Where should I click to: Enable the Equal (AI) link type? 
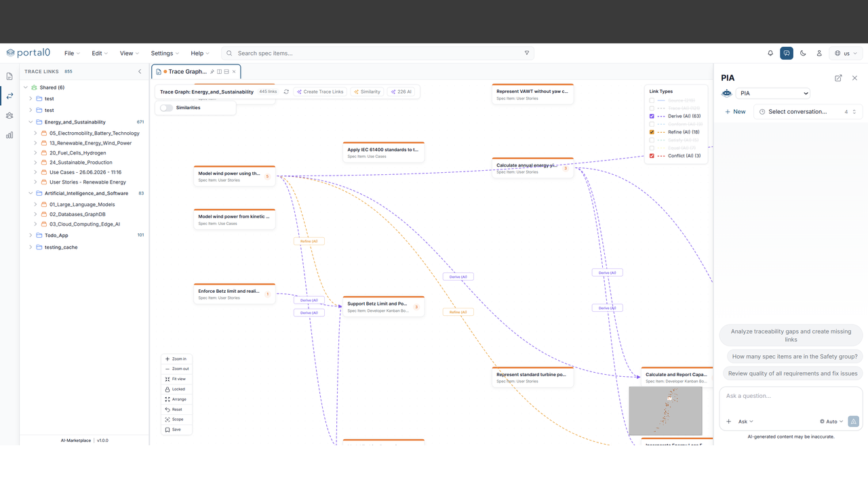pyautogui.click(x=652, y=148)
